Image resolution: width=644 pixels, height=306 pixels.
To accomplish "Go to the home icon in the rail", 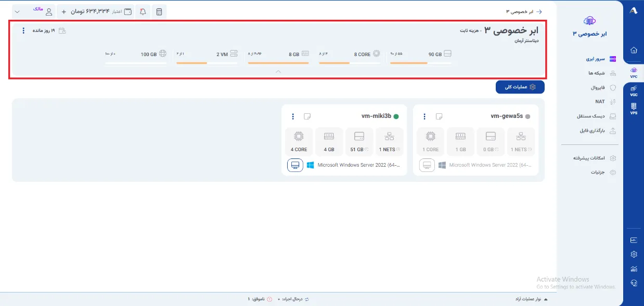I will (634, 50).
